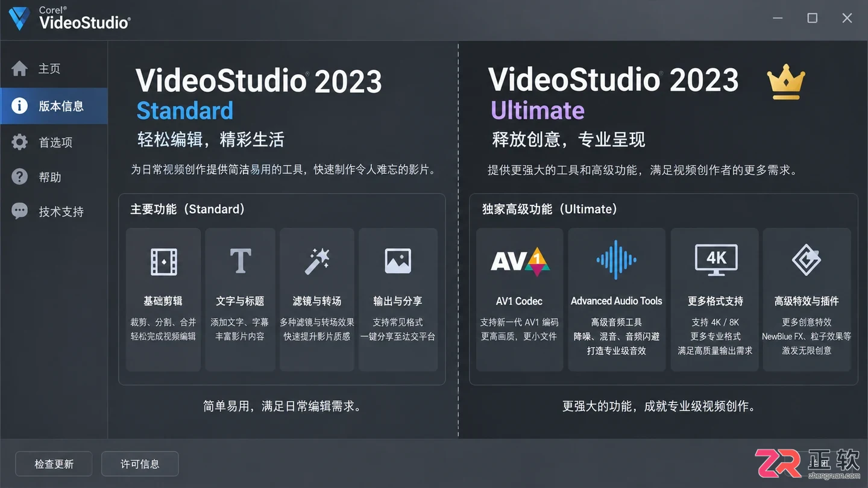868x488 pixels.
Task: Click the question mark icon beside 帮助
Action: point(19,177)
